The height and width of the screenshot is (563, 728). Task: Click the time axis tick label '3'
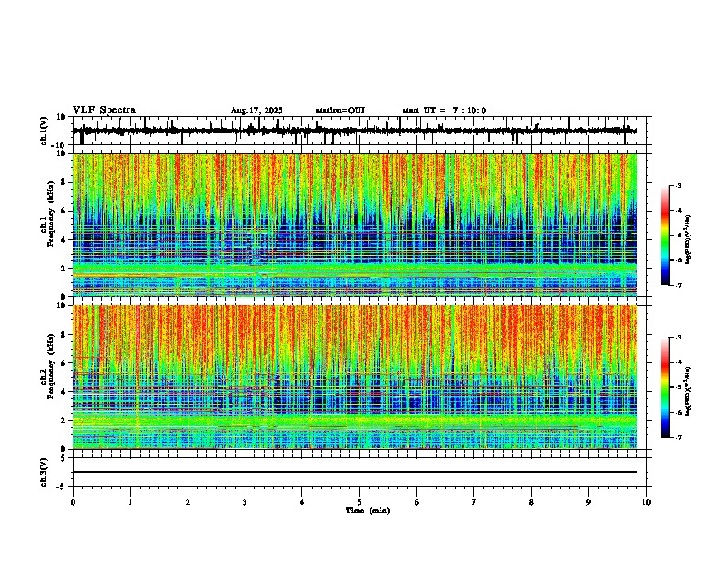[x=245, y=502]
